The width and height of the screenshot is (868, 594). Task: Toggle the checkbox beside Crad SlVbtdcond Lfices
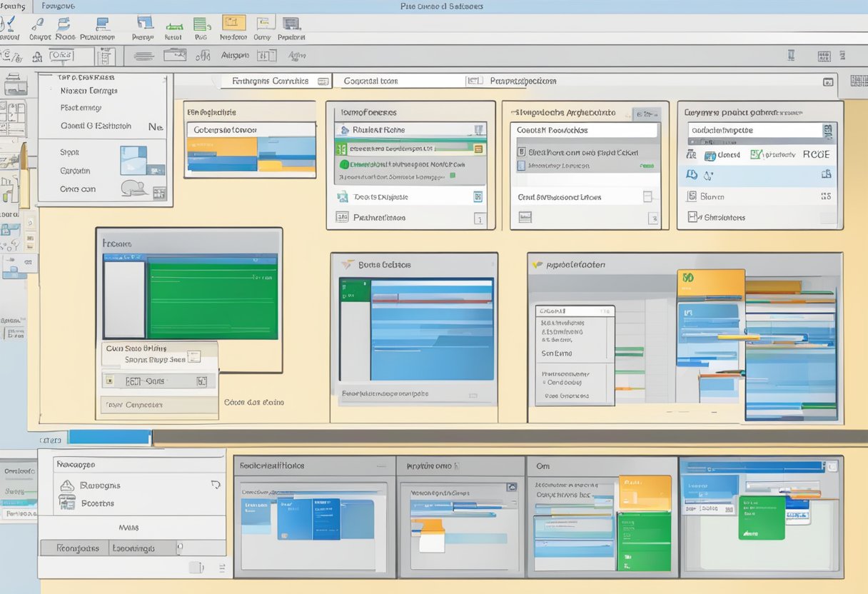pos(647,197)
